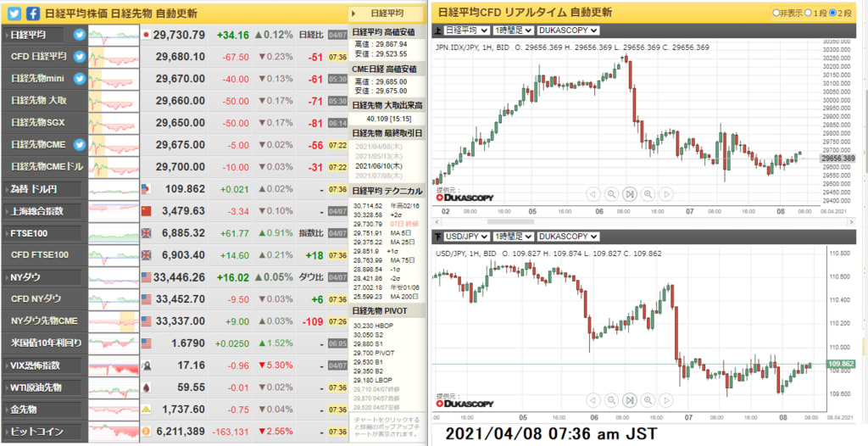Click the Twitter icon in the 日経先物CME row
The height and width of the screenshot is (446, 868).
80,145
